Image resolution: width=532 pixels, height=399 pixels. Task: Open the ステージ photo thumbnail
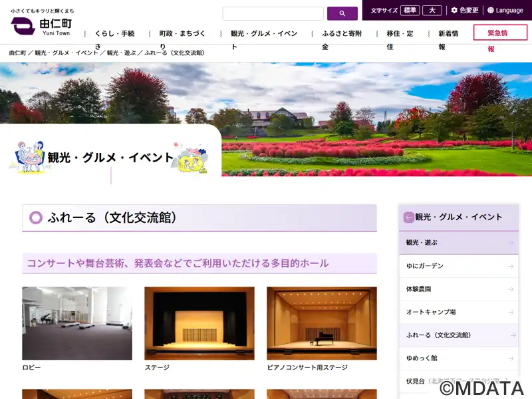[x=199, y=323]
